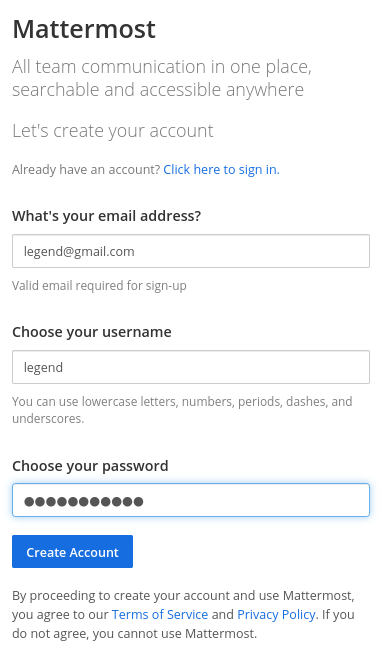
Task: Click the Create Account button
Action: tap(73, 552)
